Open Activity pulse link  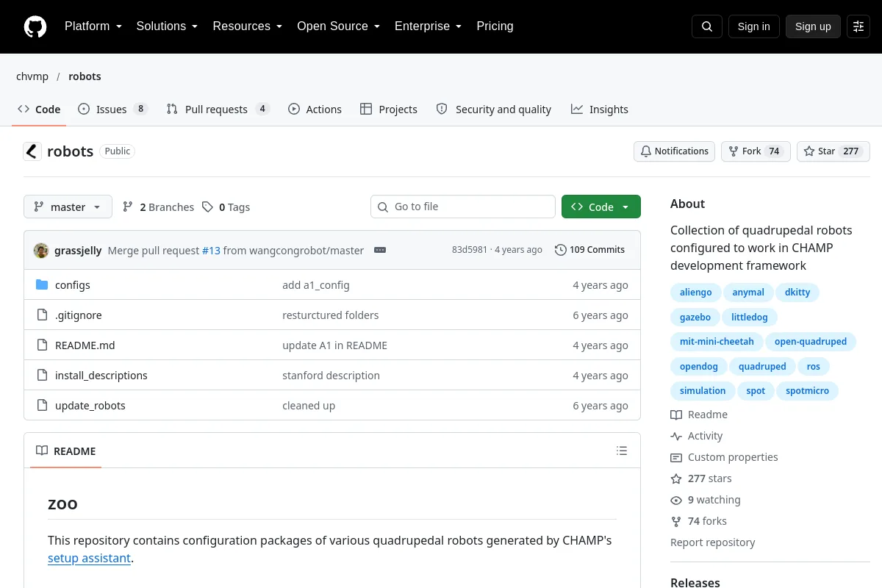(x=697, y=436)
